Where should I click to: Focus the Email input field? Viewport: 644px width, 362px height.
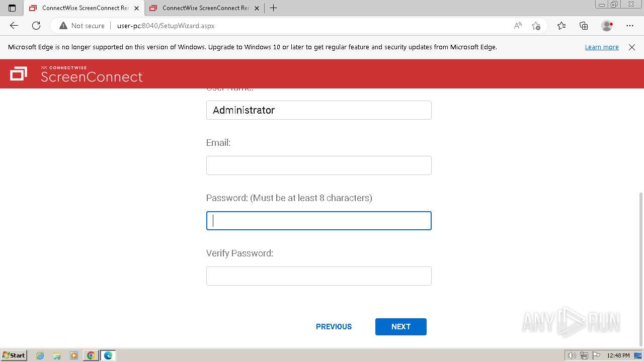318,165
